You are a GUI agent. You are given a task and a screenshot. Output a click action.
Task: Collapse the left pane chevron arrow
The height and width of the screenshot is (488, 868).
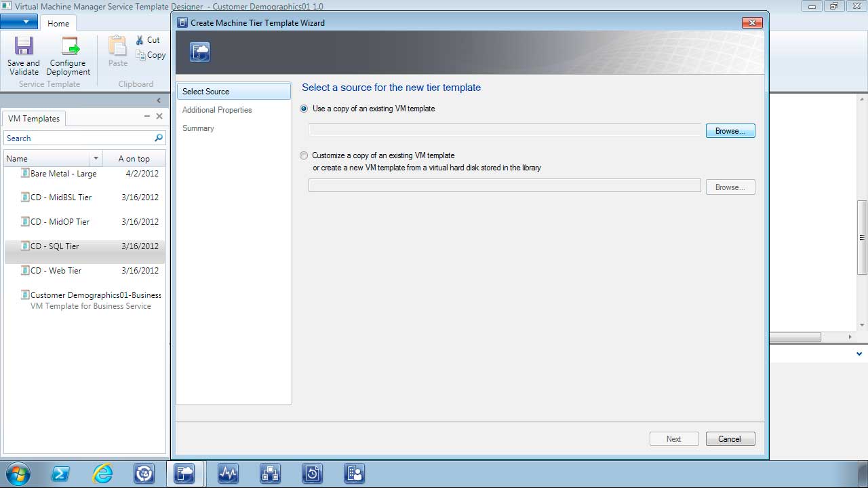[159, 100]
